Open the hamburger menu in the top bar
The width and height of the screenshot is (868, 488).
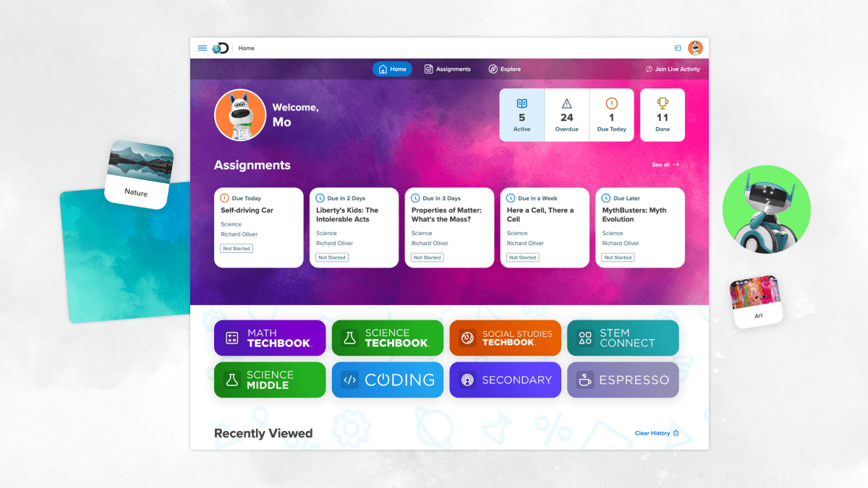pos(203,48)
